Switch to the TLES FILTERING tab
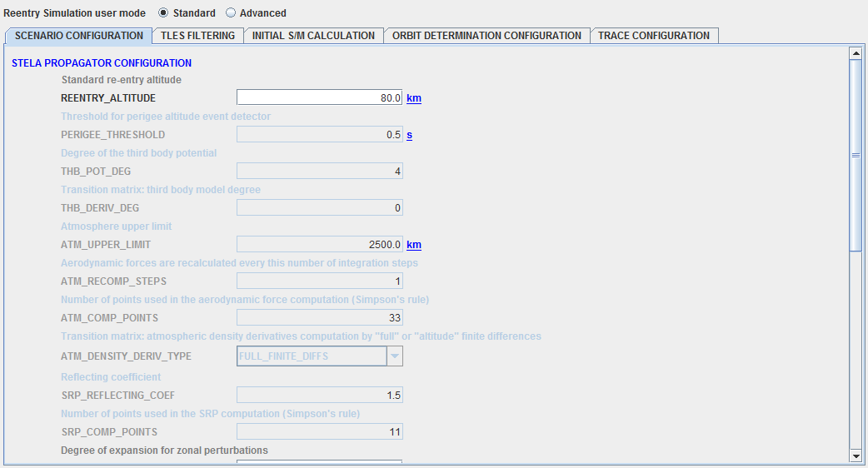The height and width of the screenshot is (468, 868). [198, 36]
